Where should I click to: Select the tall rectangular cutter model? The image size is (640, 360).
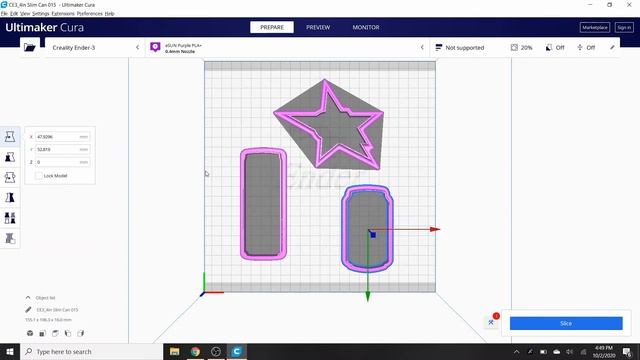pos(263,204)
